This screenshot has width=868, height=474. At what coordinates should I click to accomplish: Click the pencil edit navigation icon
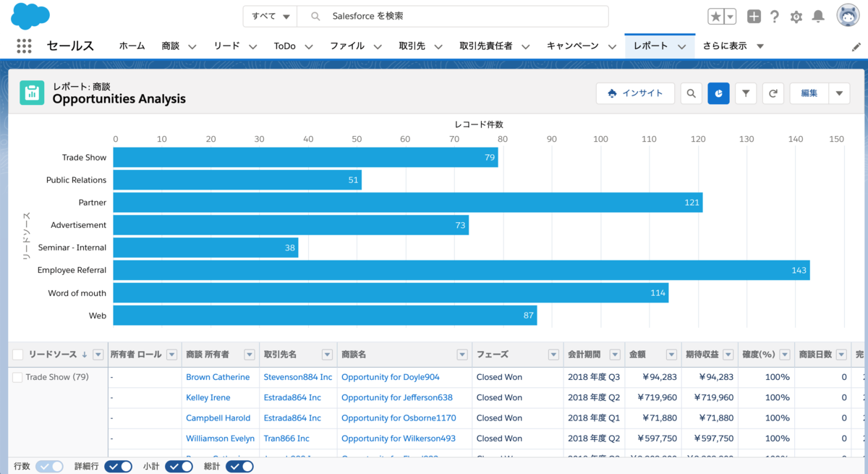(x=856, y=46)
